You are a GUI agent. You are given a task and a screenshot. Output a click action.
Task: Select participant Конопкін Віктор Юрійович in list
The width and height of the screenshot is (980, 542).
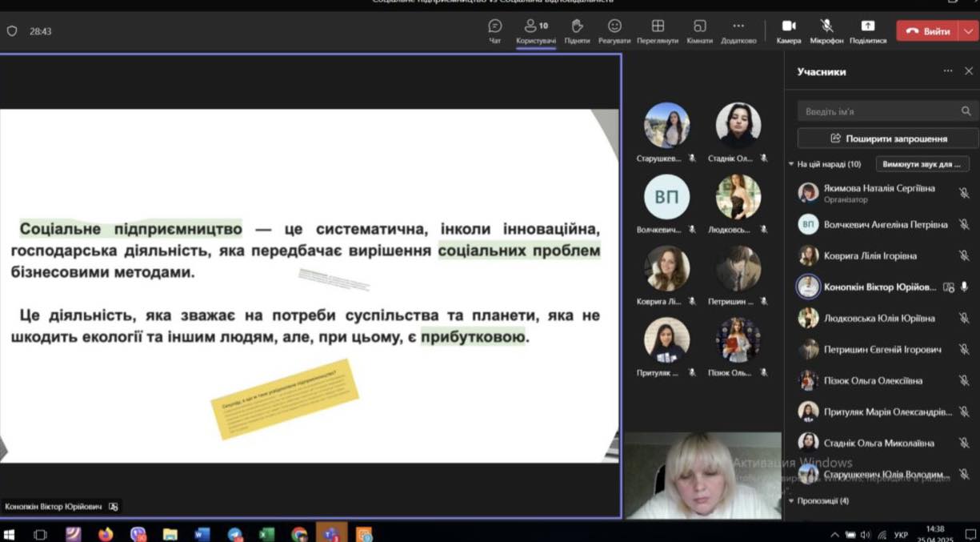pyautogui.click(x=882, y=287)
